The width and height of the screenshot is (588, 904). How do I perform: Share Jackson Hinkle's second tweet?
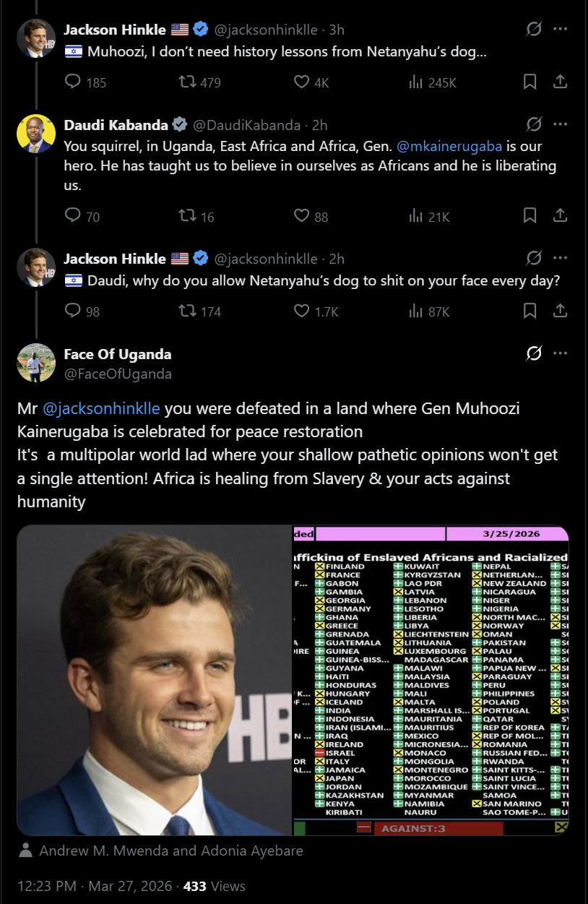click(560, 311)
